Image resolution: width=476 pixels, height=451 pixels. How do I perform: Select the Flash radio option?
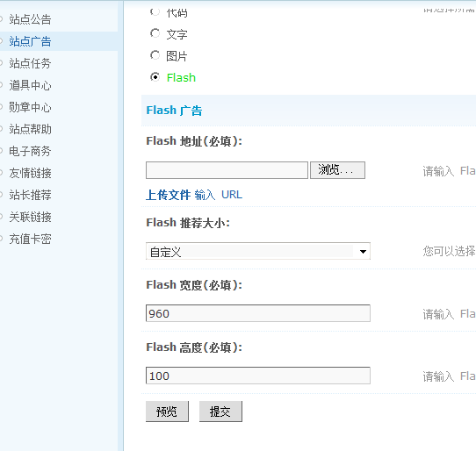point(155,77)
